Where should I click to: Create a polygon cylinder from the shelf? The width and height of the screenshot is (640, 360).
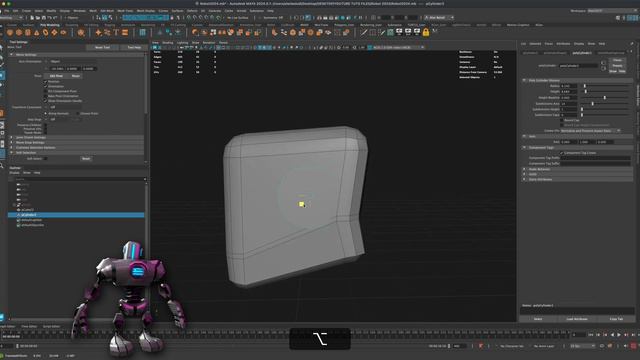[28, 32]
